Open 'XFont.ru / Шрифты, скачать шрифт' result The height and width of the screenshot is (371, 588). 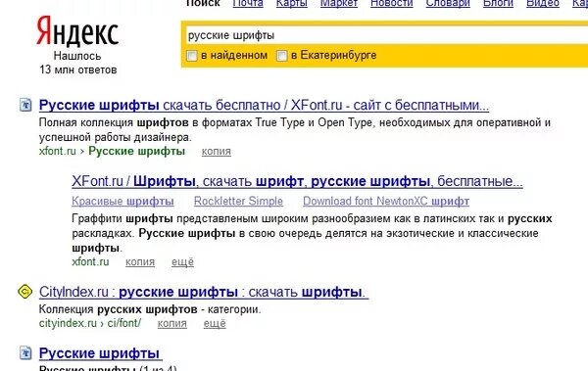(297, 181)
